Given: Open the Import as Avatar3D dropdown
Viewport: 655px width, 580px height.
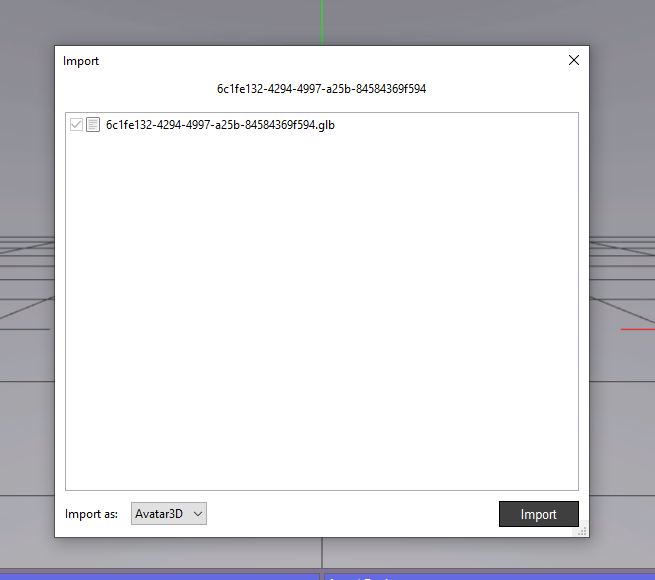Looking at the screenshot, I should [x=169, y=514].
